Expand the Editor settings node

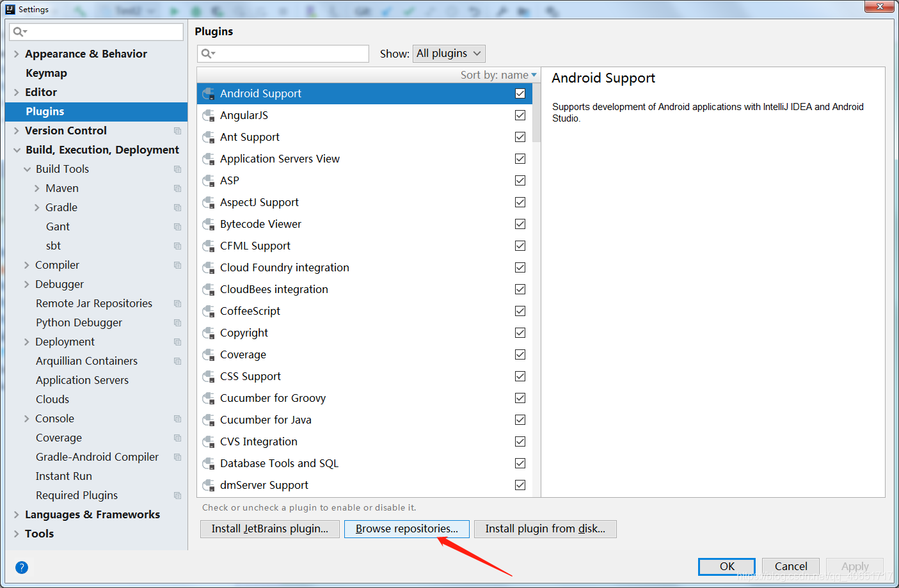(17, 93)
